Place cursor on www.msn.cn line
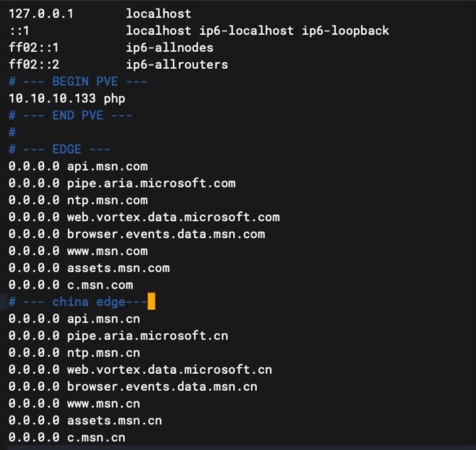The image size is (476, 450). pyautogui.click(x=103, y=403)
